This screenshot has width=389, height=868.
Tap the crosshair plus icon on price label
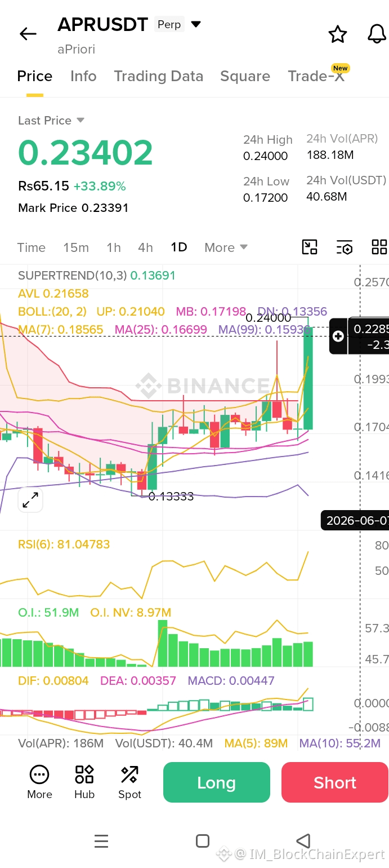pos(338,336)
